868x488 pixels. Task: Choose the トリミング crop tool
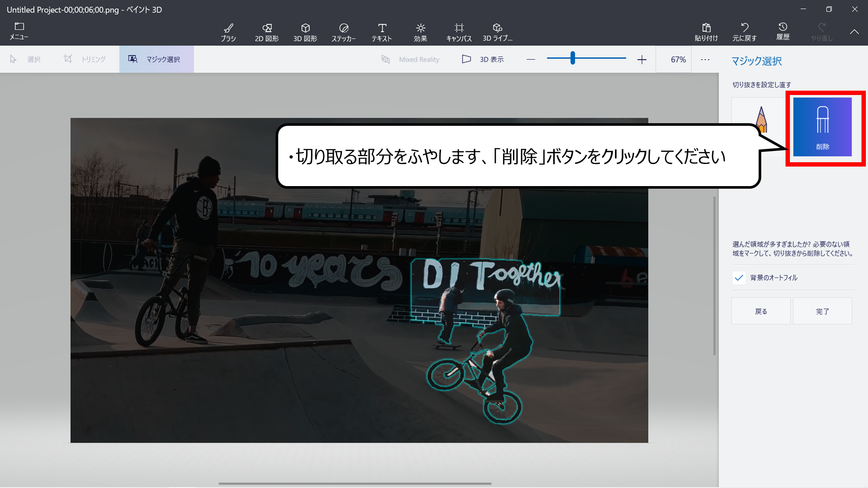coord(85,59)
